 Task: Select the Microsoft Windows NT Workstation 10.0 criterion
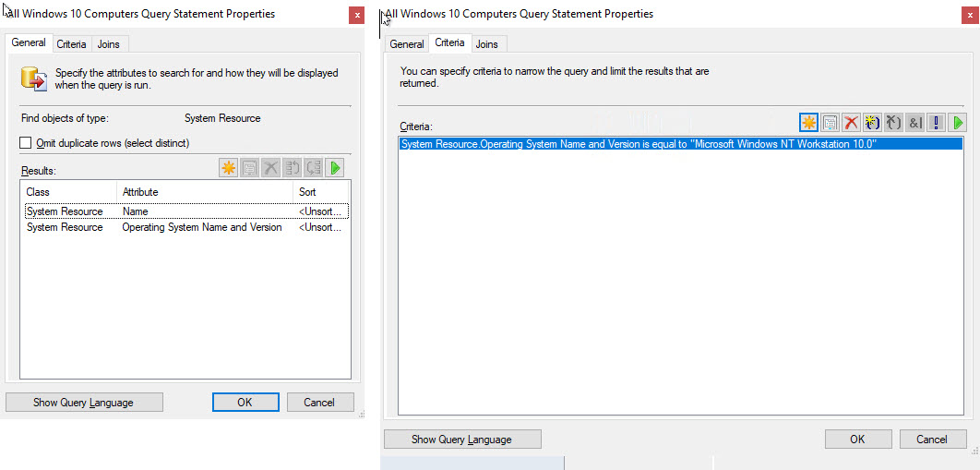tap(638, 144)
